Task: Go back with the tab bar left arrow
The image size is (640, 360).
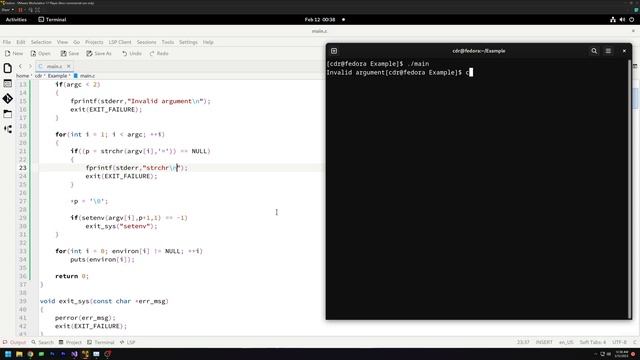Action: [20, 66]
